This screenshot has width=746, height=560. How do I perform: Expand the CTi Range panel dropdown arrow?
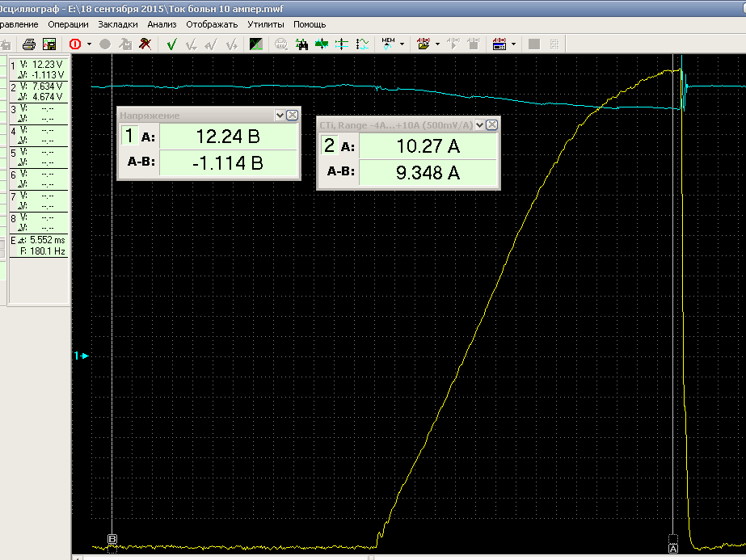[479, 124]
